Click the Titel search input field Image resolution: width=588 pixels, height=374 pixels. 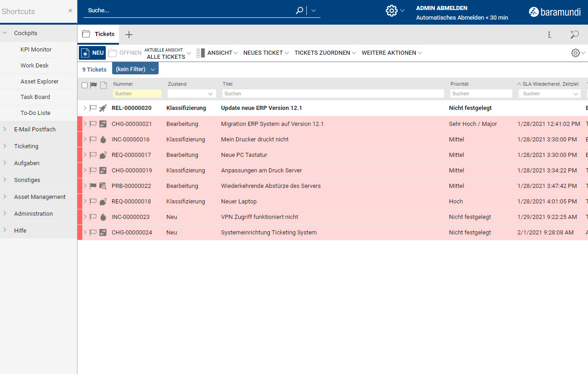pos(333,93)
